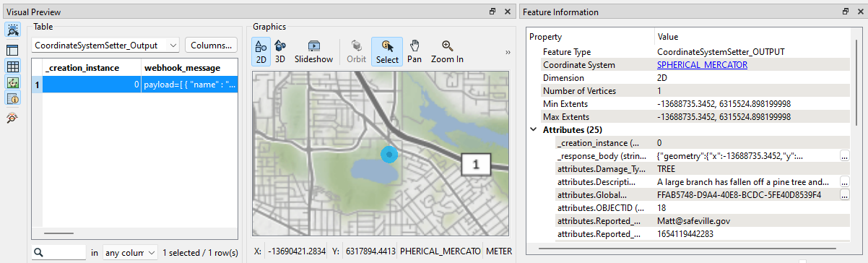Image resolution: width=868 pixels, height=263 pixels.
Task: Click the METER units label
Action: click(x=498, y=251)
